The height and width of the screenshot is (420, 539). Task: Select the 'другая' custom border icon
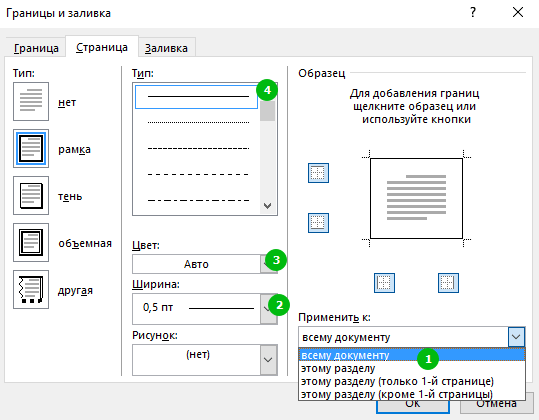31,289
